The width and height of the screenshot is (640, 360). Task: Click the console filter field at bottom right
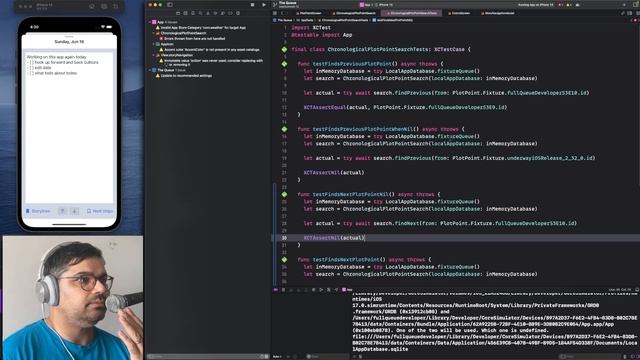coord(590,356)
